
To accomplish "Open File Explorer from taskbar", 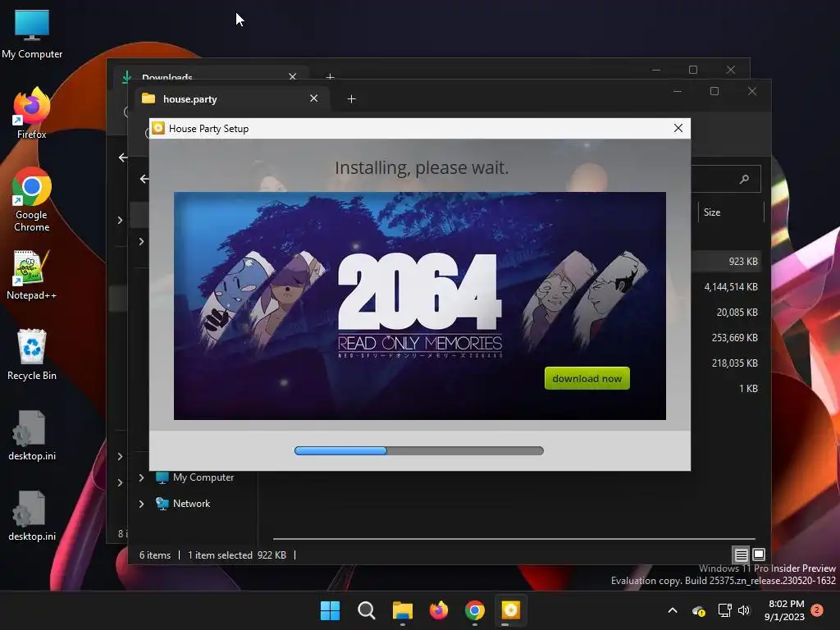I will [402, 610].
